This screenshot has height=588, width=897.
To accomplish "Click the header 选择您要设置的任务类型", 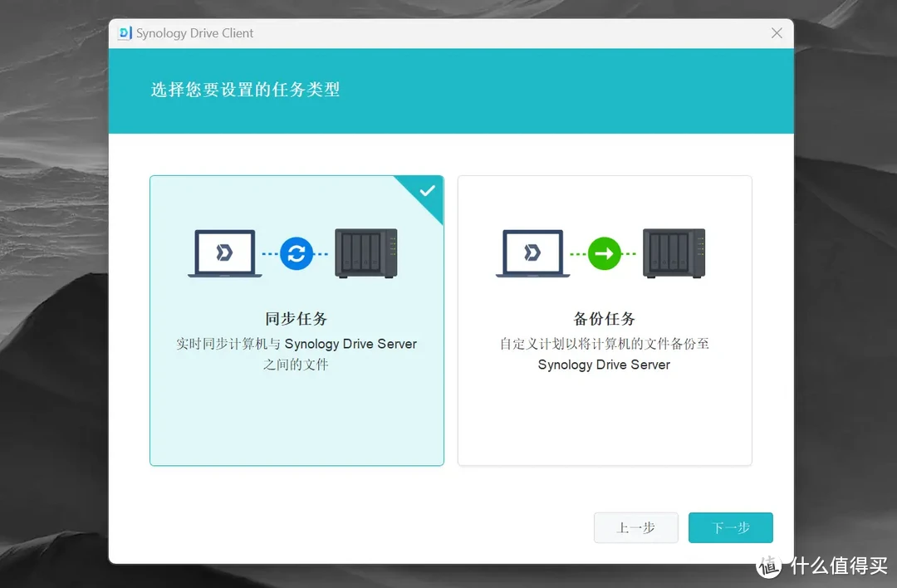I will 245,90.
